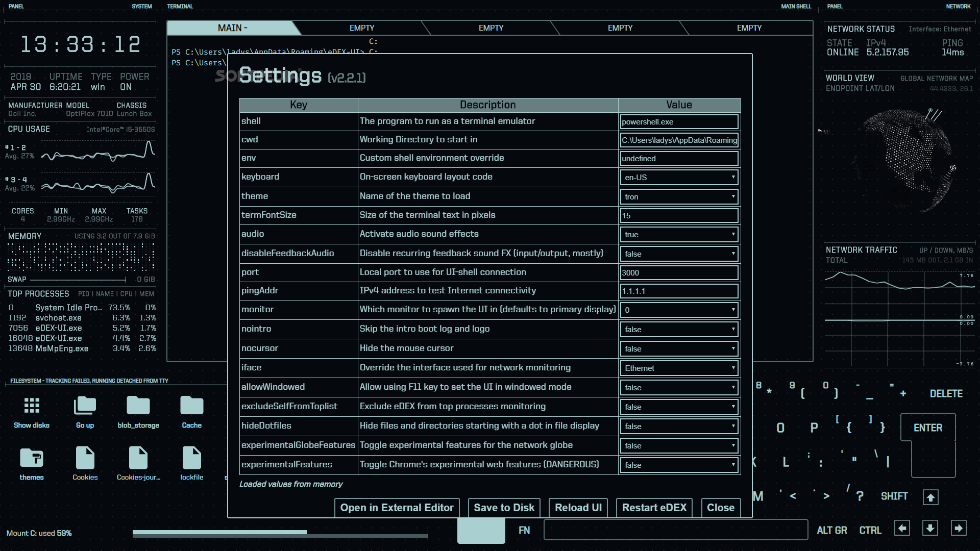980x551 pixels.
Task: Open the Show disks icon in filesystem
Action: (x=32, y=413)
